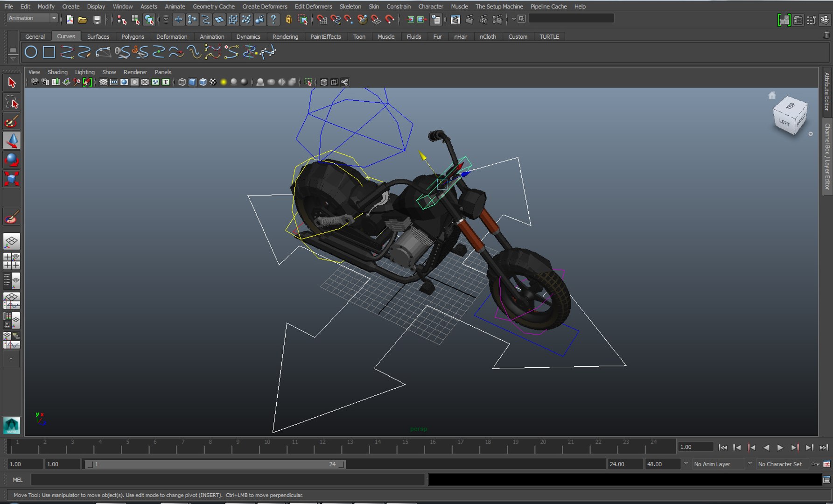This screenshot has width=833, height=504.
Task: Go to start of playback range
Action: (x=723, y=448)
